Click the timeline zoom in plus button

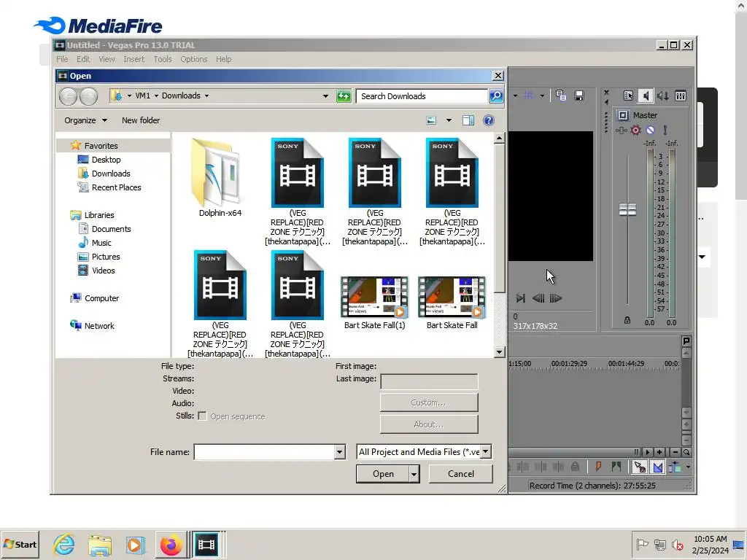click(x=659, y=452)
